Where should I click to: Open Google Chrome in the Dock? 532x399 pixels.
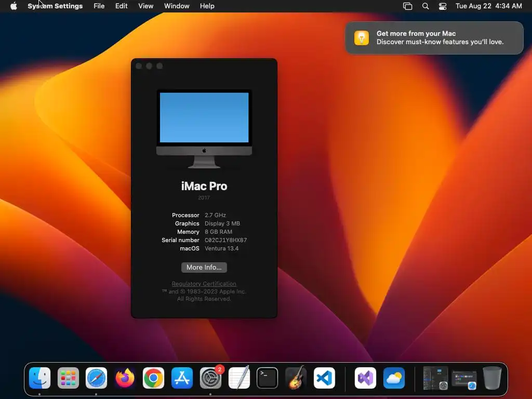click(153, 378)
